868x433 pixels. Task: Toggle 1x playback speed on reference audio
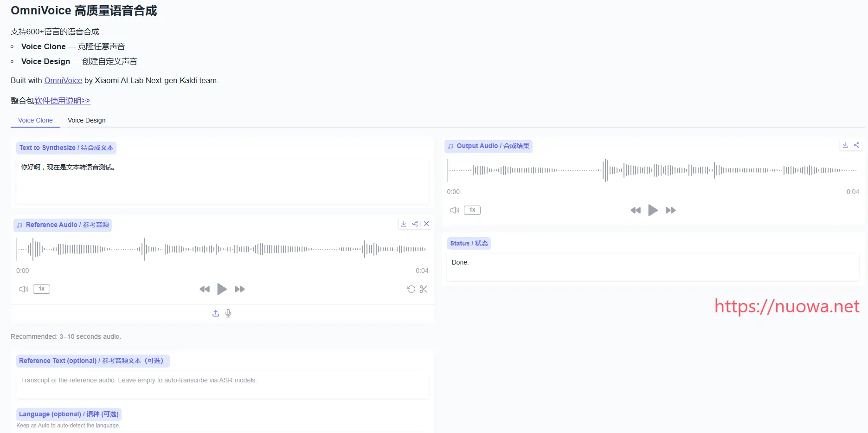tap(41, 289)
